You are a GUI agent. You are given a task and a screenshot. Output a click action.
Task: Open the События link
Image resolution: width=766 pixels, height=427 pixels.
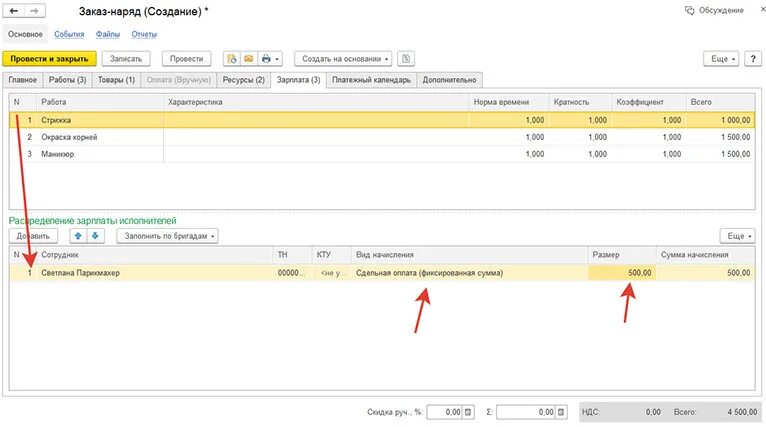69,34
